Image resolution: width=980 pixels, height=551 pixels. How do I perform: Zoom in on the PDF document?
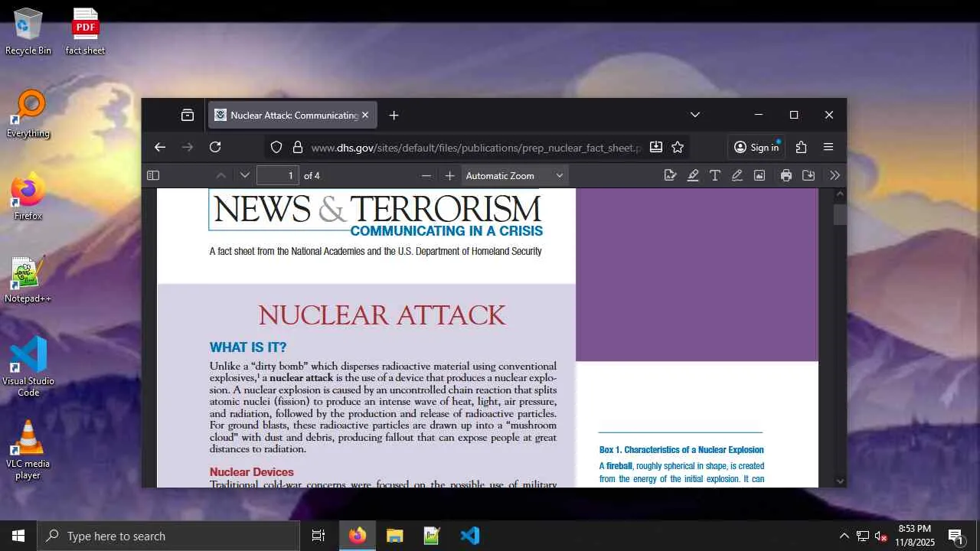pyautogui.click(x=450, y=175)
